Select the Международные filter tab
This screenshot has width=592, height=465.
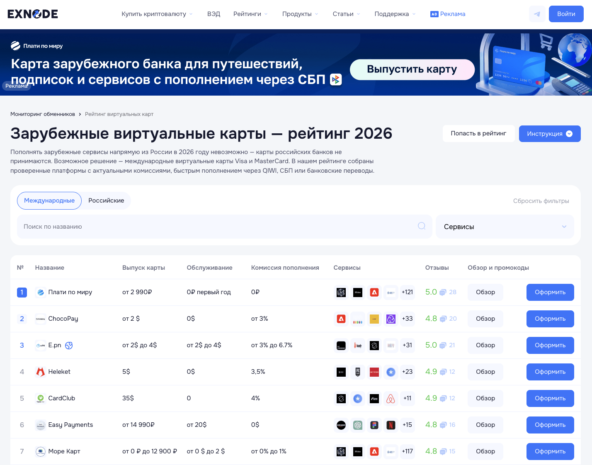click(x=49, y=200)
